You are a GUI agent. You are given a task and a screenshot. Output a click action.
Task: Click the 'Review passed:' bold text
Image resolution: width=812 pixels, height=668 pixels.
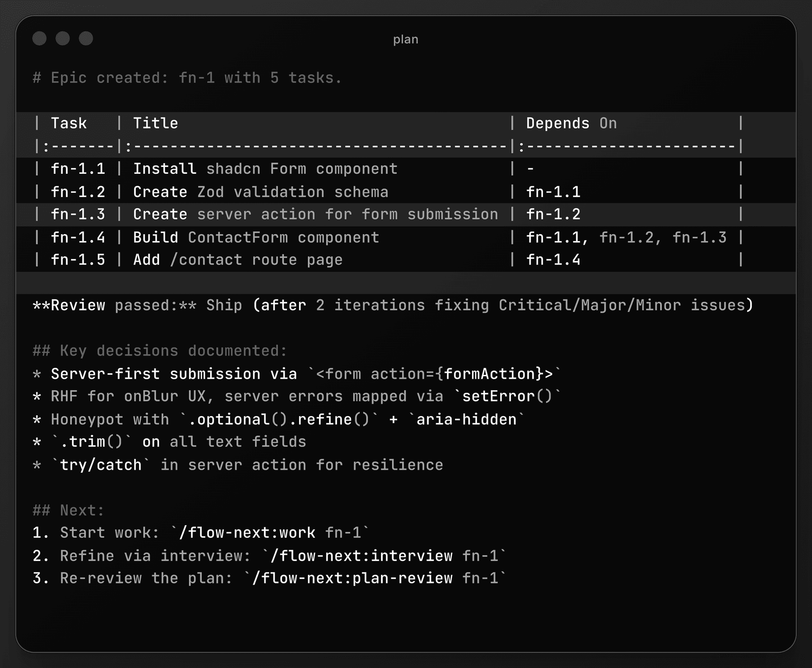(x=114, y=305)
